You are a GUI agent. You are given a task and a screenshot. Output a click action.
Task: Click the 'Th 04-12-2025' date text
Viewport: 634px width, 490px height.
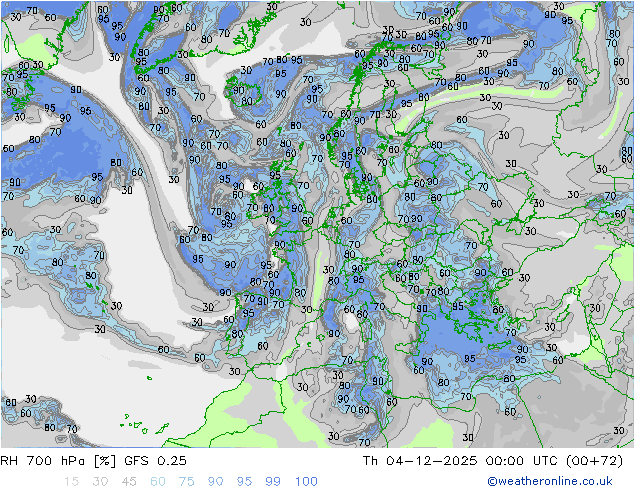(x=420, y=461)
